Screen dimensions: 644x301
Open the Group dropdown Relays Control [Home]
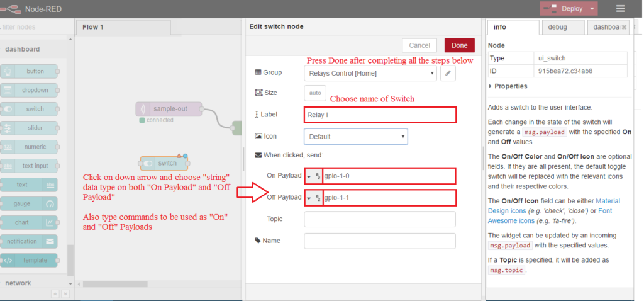(x=370, y=73)
